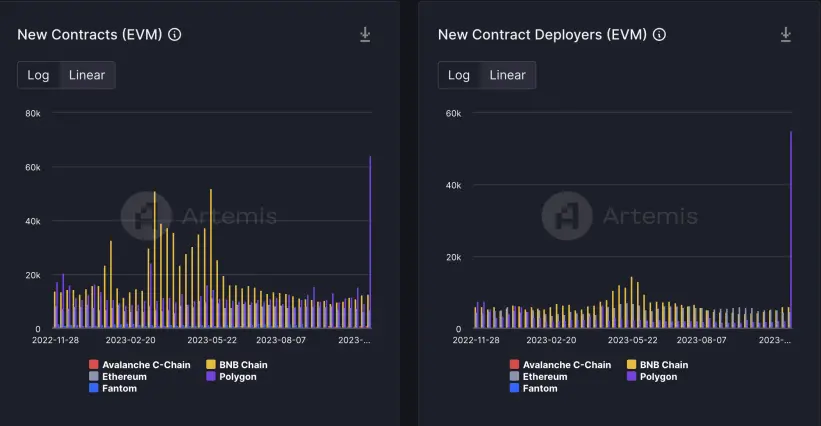The height and width of the screenshot is (426, 821).
Task: Click 2023-02-20 axis label in New Contracts chart
Action: pos(130,340)
